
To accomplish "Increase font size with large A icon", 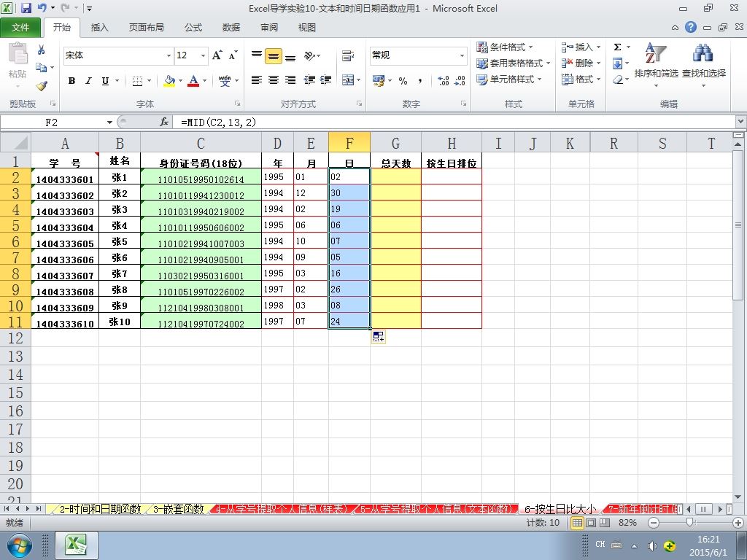I will pos(217,55).
